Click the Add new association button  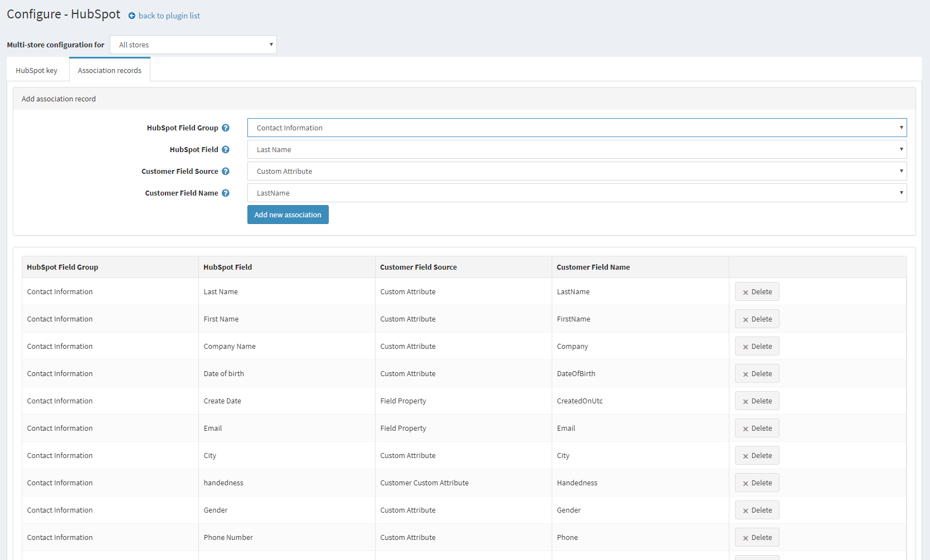pyautogui.click(x=288, y=215)
